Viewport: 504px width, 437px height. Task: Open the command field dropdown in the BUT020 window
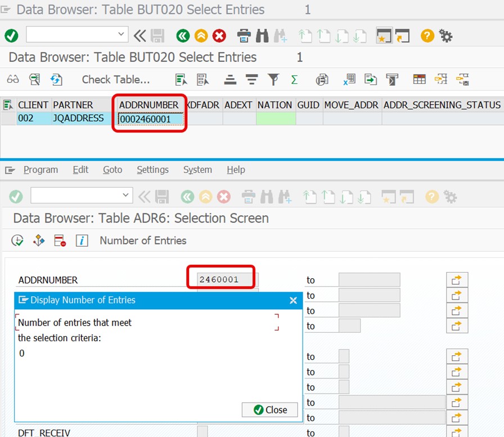121,34
